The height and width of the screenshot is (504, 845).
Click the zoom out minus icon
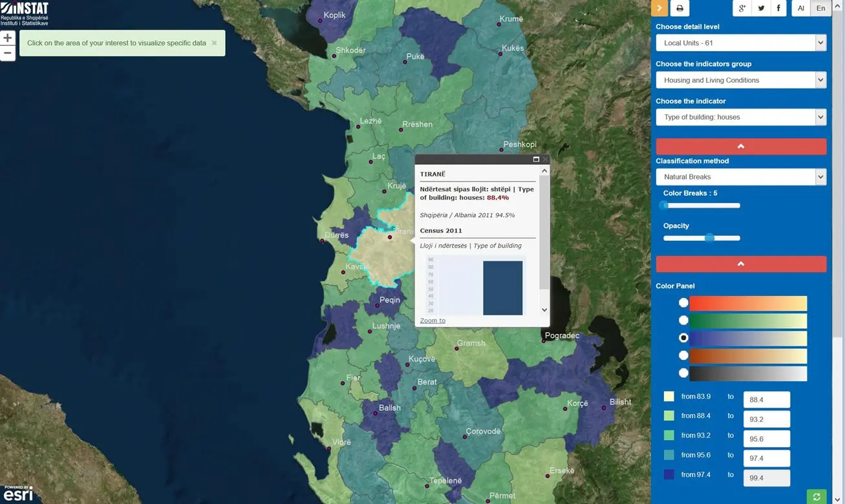[7, 52]
